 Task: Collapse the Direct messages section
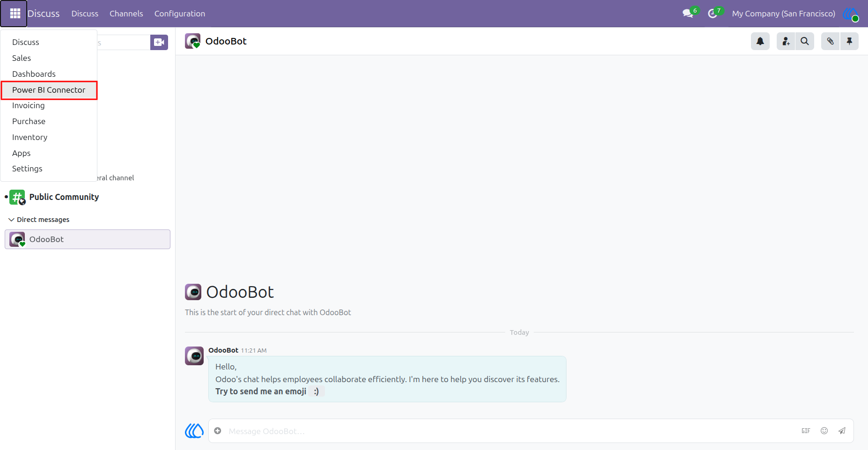(39, 220)
